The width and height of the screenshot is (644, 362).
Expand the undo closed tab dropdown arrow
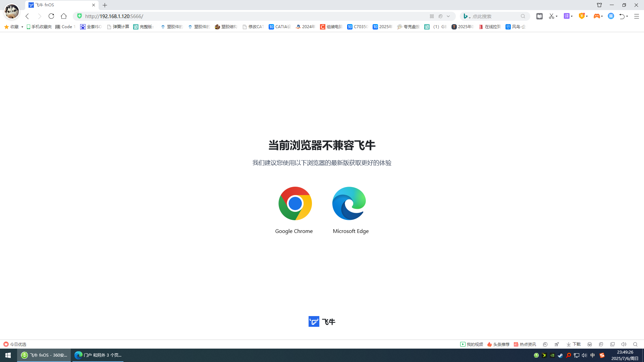pyautogui.click(x=627, y=16)
